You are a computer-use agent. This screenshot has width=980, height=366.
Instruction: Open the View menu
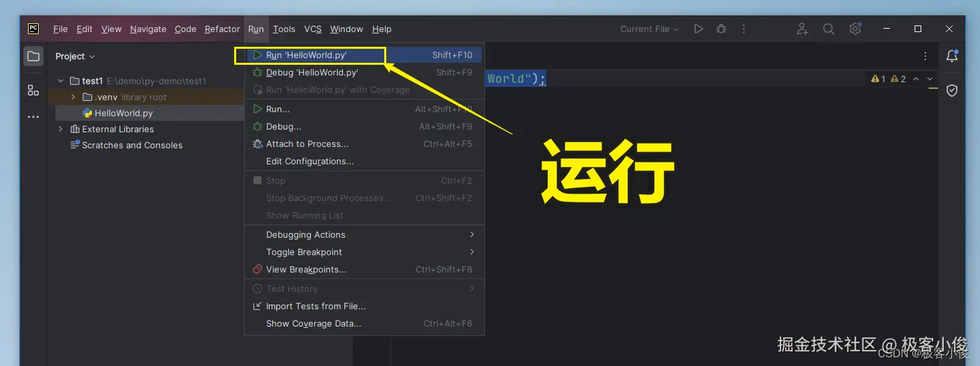click(111, 29)
